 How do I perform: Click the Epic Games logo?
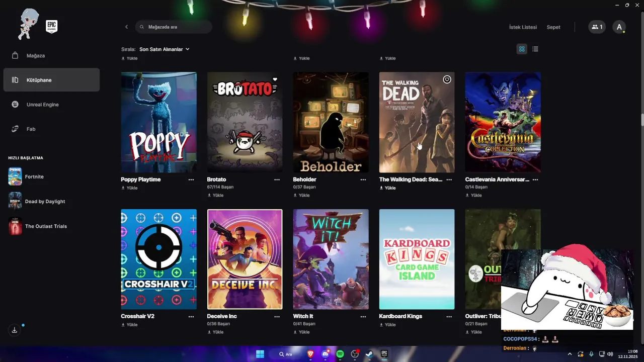pyautogui.click(x=51, y=27)
